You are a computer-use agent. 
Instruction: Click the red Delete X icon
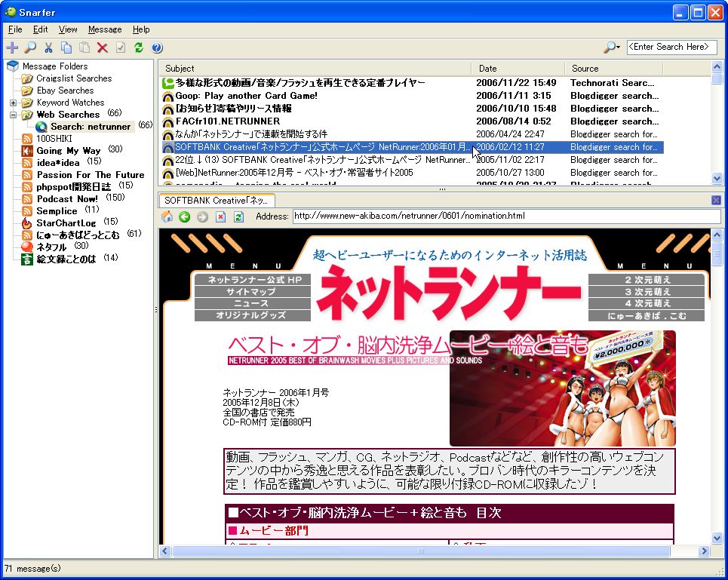click(x=103, y=48)
